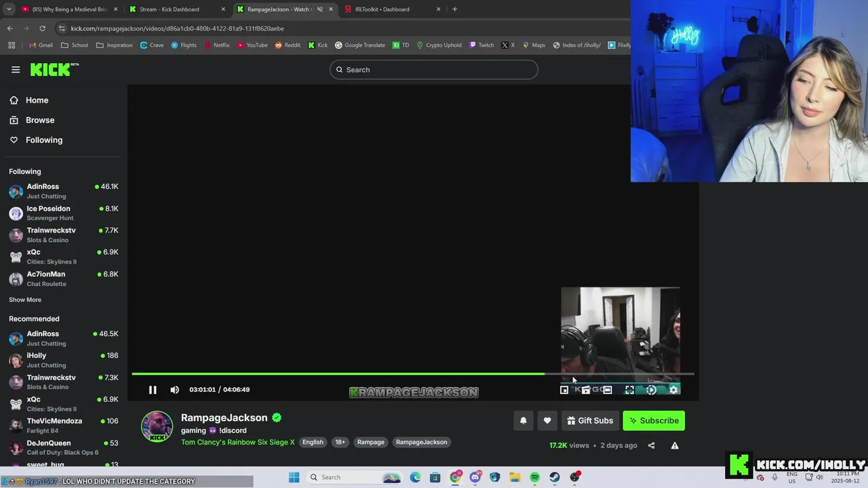Mute the video player volume
This screenshot has height=488, width=868.
pyautogui.click(x=174, y=390)
